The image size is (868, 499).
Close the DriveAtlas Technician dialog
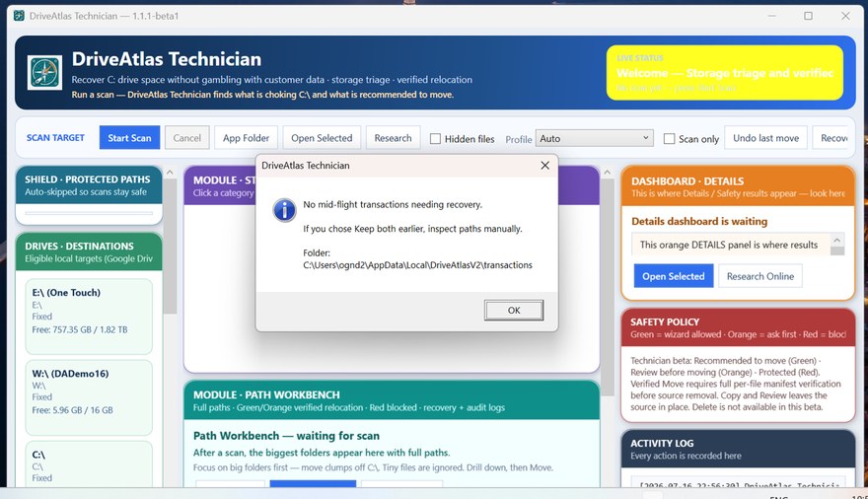544,166
